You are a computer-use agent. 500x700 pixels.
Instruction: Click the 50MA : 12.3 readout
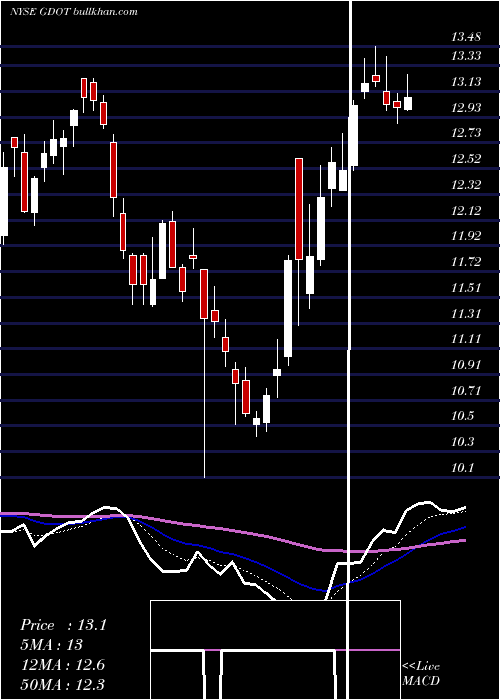point(62,684)
